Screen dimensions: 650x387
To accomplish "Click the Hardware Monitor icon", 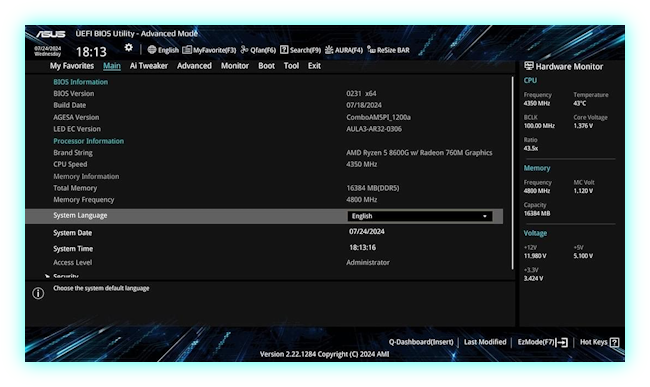I will (529, 66).
